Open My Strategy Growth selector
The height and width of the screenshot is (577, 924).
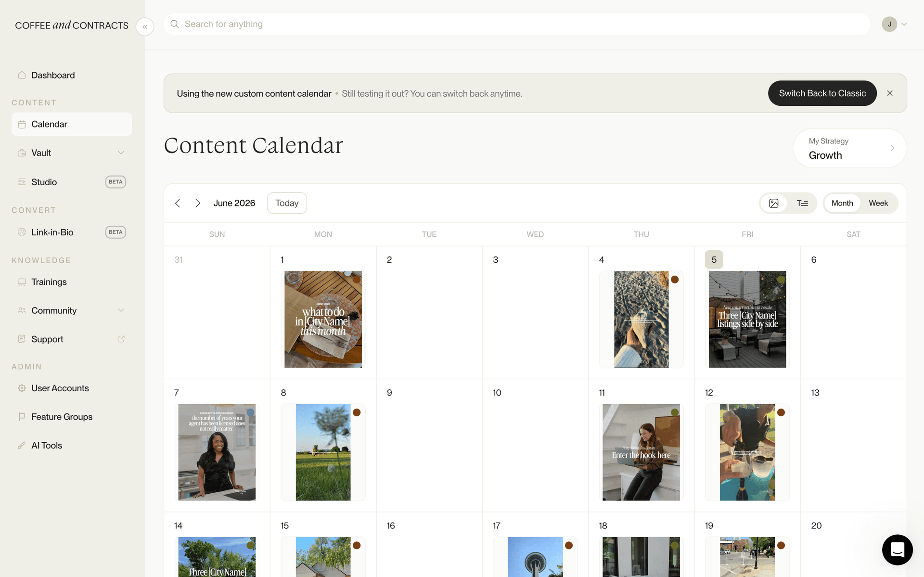(x=850, y=148)
